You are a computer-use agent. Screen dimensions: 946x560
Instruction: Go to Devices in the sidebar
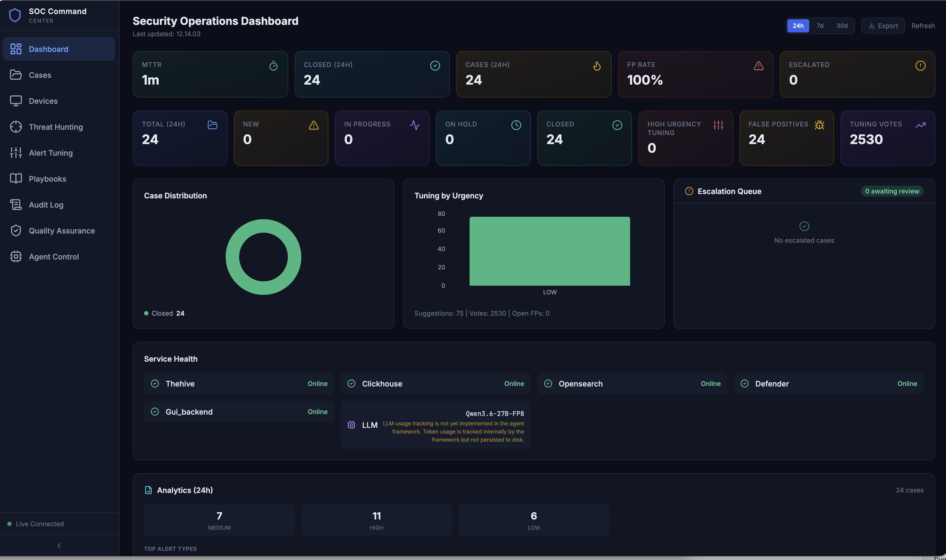[x=59, y=101]
